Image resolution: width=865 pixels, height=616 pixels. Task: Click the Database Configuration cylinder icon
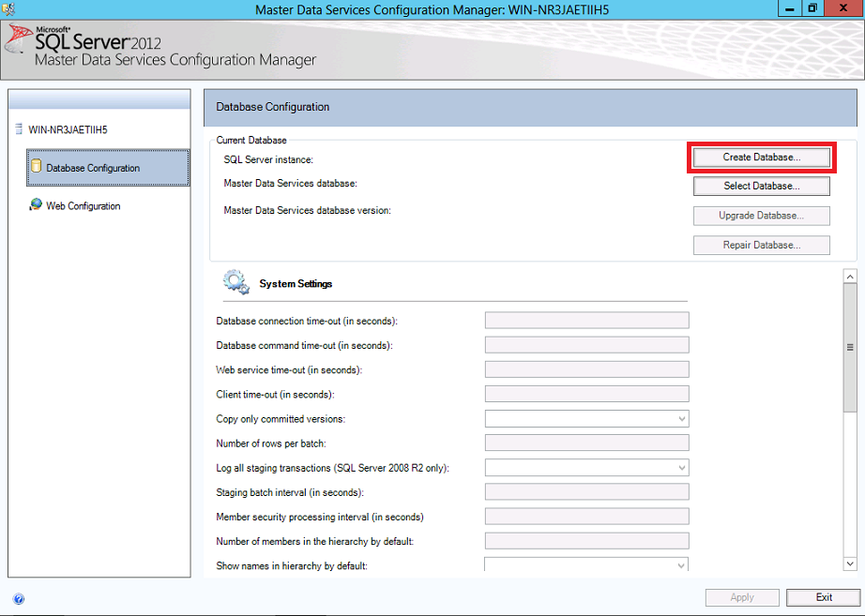(37, 166)
